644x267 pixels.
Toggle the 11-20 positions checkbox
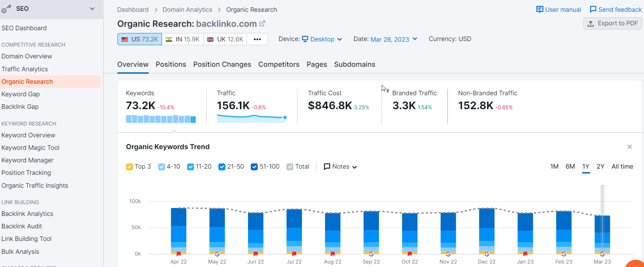(x=191, y=167)
